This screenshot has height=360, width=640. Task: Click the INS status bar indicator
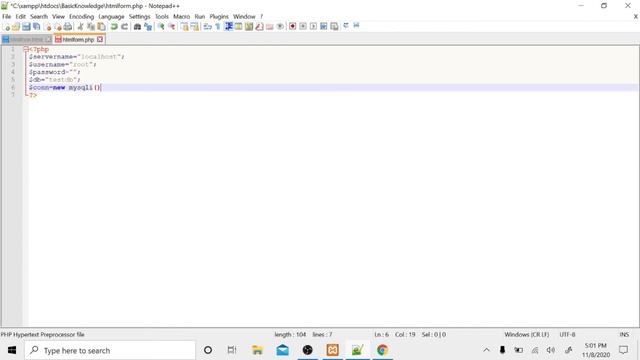(x=624, y=334)
